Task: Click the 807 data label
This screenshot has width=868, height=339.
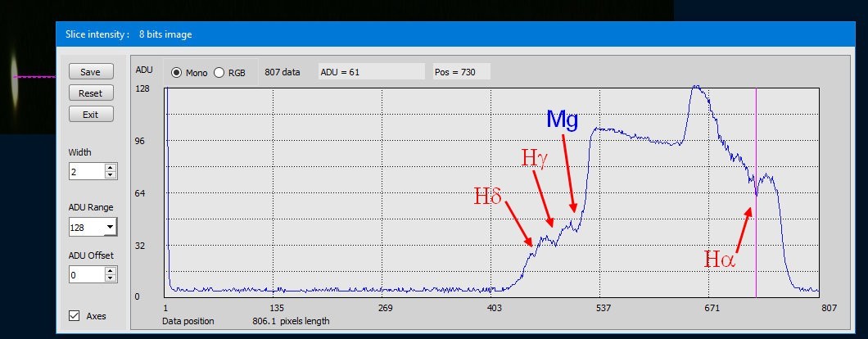Action: click(x=283, y=72)
